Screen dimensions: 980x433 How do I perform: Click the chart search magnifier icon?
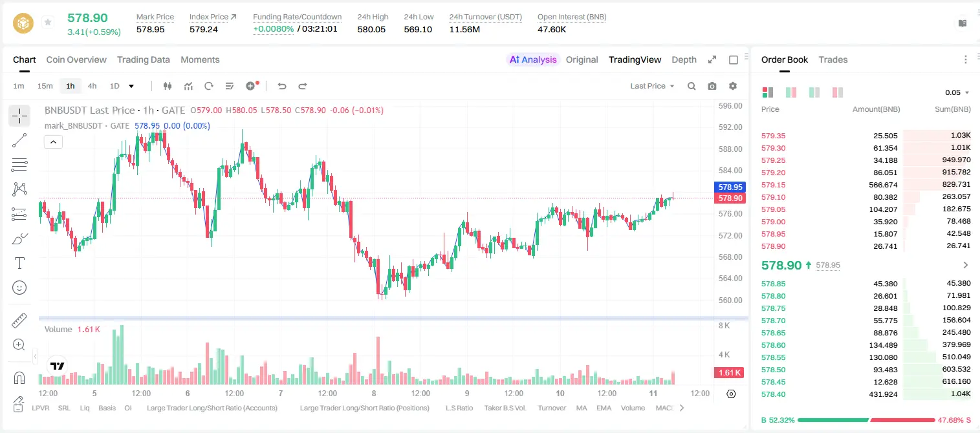[691, 86]
